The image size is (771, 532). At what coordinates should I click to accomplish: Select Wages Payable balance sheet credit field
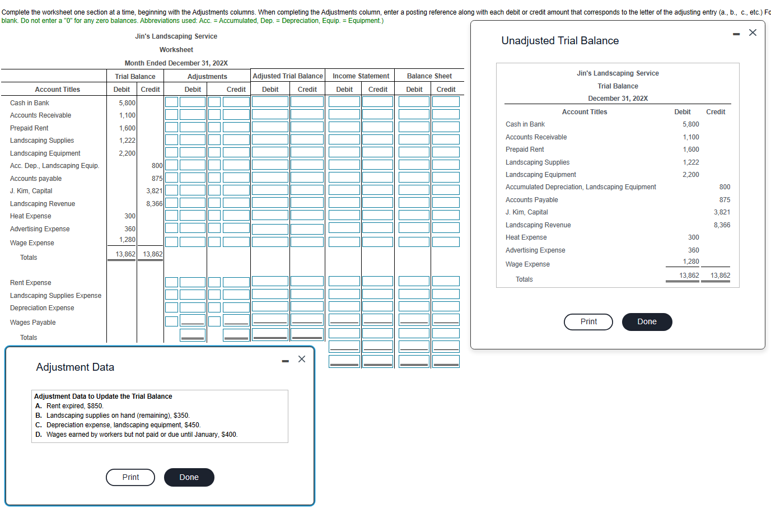coord(446,320)
